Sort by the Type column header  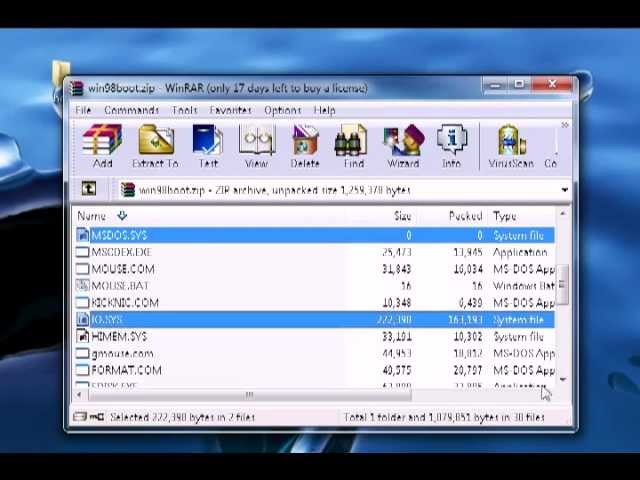[x=505, y=216]
